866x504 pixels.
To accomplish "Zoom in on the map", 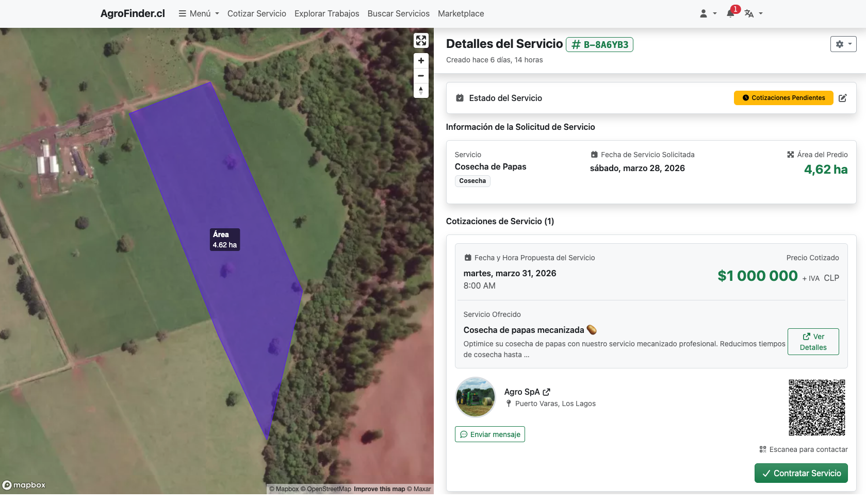I will point(421,61).
